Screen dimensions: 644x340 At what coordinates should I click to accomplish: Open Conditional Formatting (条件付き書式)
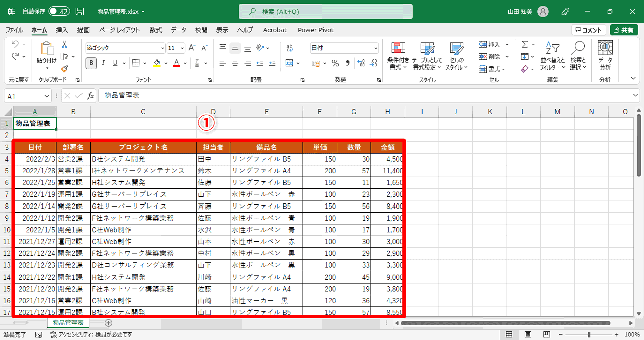click(398, 56)
